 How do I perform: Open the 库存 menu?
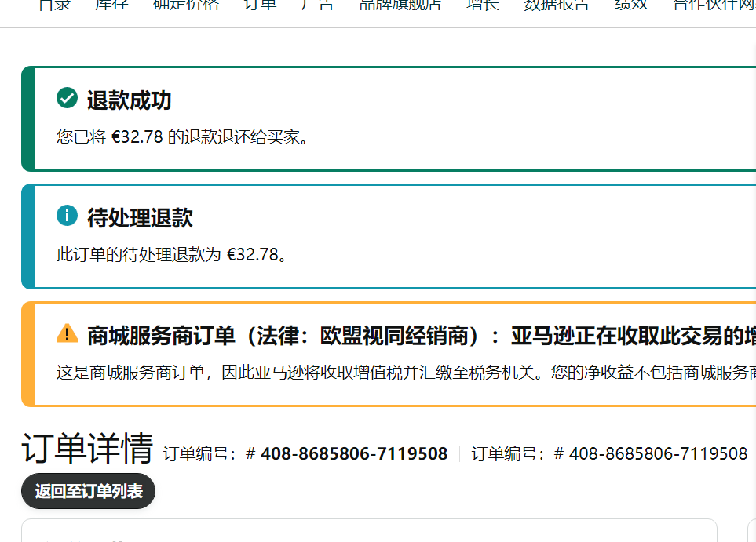tap(111, 5)
